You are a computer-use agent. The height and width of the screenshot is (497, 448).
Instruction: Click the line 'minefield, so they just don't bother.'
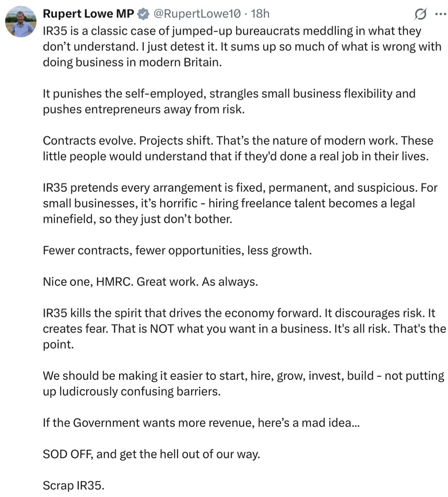[138, 219]
